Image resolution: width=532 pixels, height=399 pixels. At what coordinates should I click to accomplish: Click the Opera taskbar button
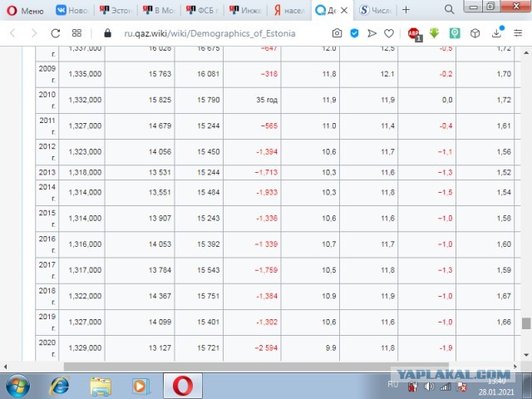tap(183, 386)
